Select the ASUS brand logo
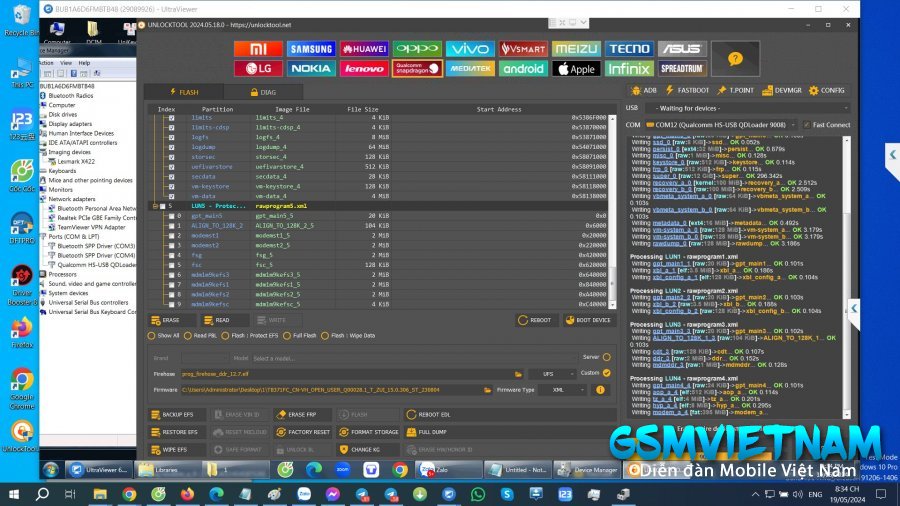 click(x=682, y=49)
